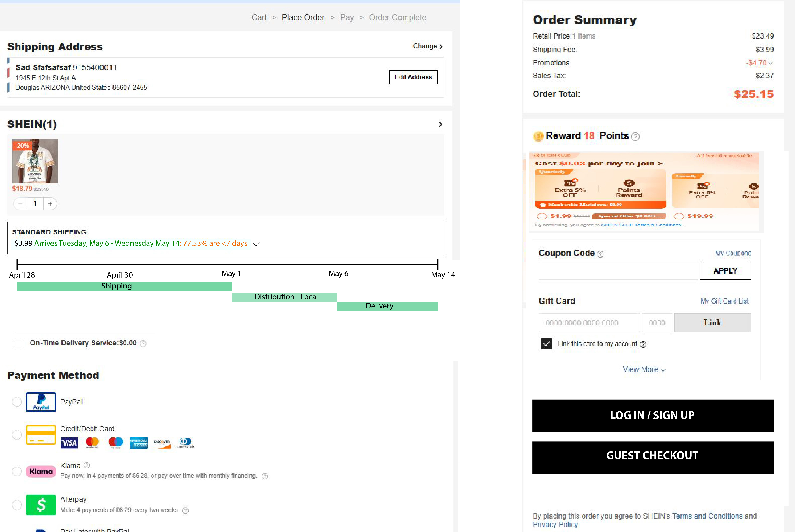795x532 pixels.
Task: Open On-Time Delivery Service help icon
Action: 143,343
